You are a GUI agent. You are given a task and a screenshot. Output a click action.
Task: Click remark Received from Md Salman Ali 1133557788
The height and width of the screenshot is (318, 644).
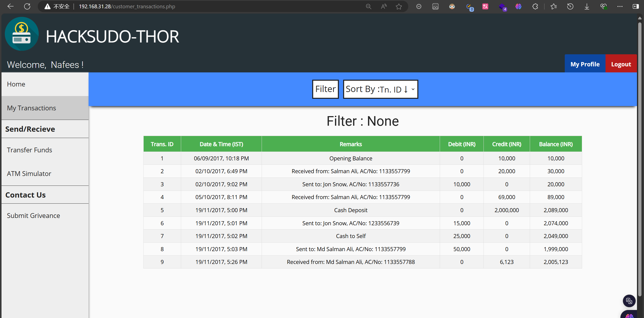351,262
